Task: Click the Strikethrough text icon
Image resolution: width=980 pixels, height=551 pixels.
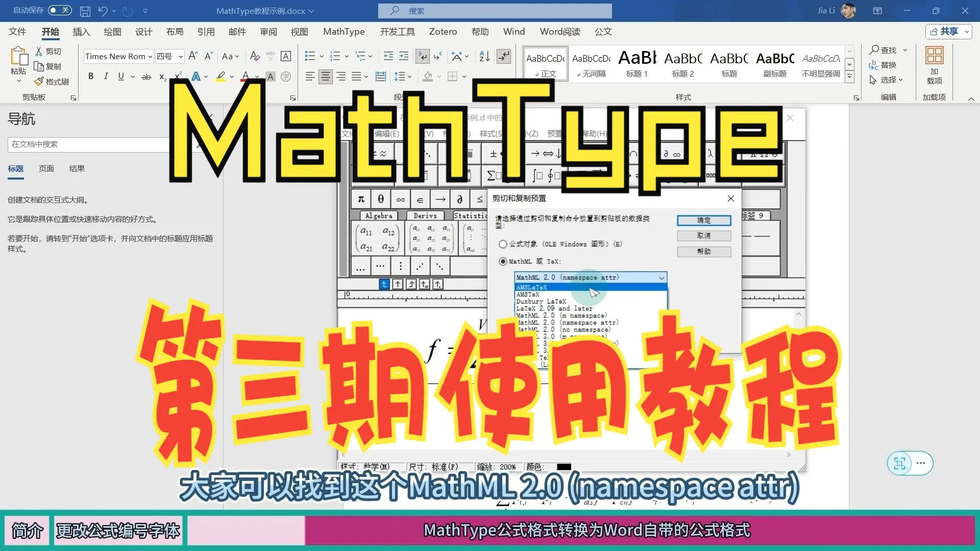Action: 146,77
